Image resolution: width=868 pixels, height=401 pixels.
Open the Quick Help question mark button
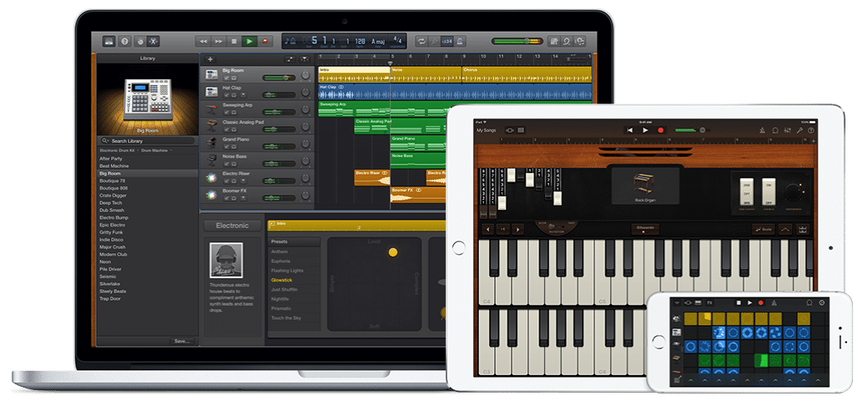coord(124,41)
